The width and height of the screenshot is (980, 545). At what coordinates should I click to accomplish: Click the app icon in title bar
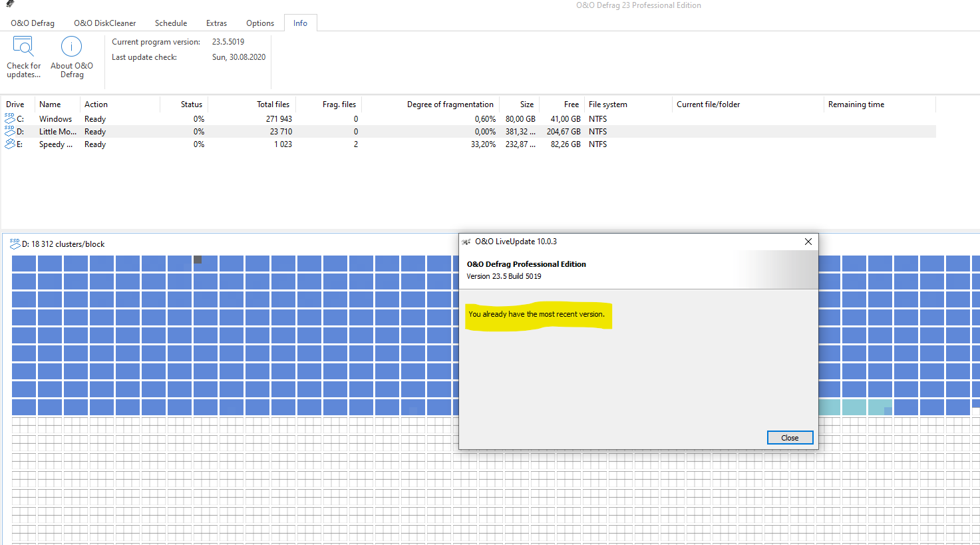pos(10,4)
